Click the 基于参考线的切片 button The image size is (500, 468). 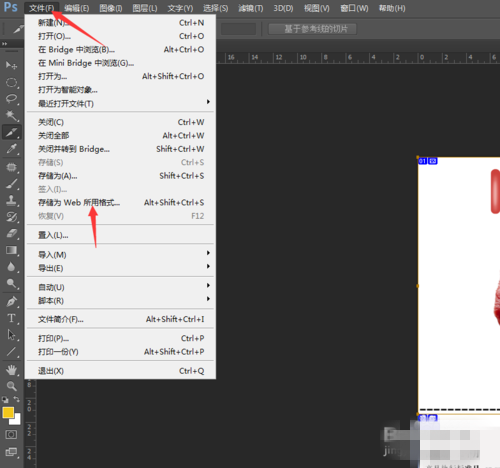point(313,29)
